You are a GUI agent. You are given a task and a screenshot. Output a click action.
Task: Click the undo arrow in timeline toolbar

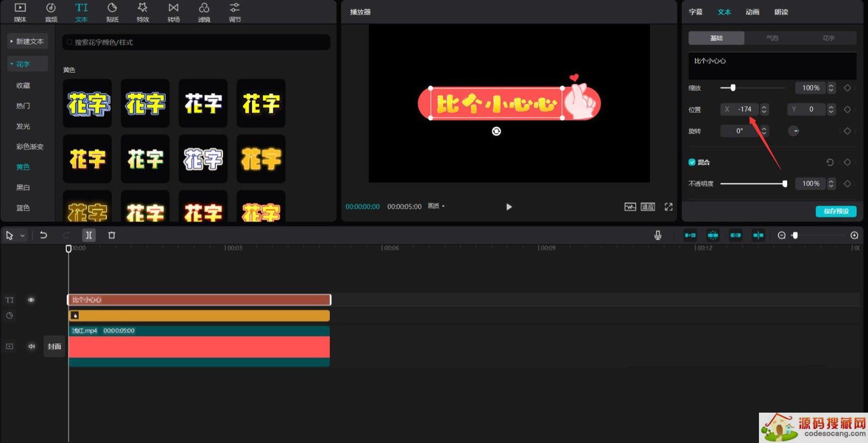43,235
